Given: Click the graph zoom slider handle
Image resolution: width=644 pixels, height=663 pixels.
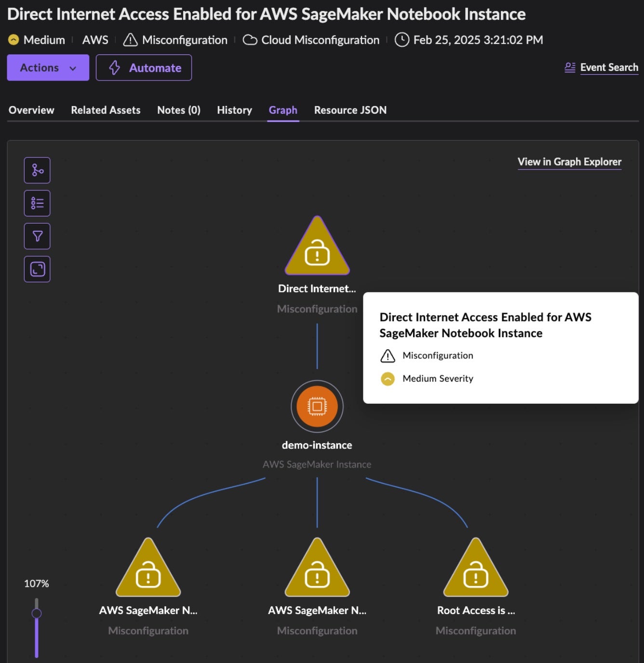Looking at the screenshot, I should pyautogui.click(x=37, y=613).
